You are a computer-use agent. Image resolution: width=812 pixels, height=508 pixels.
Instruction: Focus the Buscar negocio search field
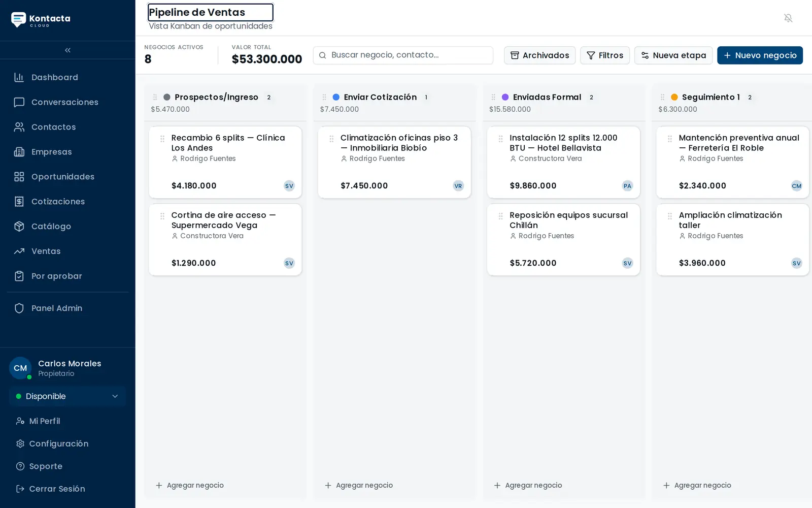403,55
